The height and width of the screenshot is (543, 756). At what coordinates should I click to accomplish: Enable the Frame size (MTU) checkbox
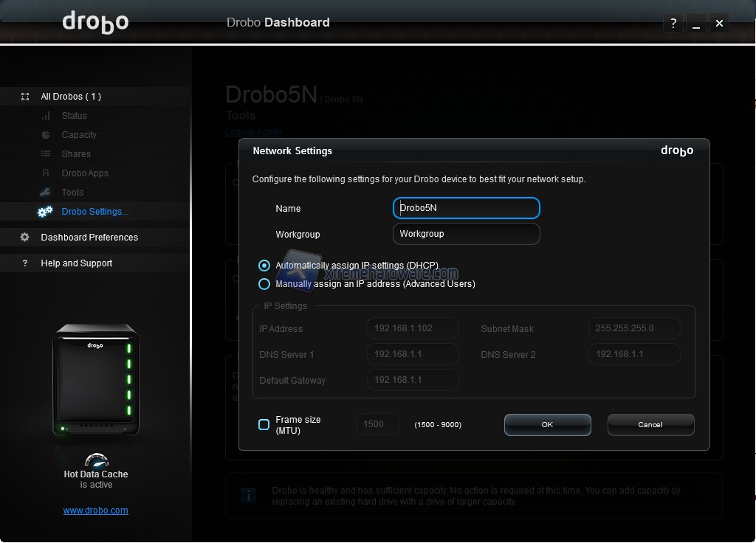(x=264, y=424)
